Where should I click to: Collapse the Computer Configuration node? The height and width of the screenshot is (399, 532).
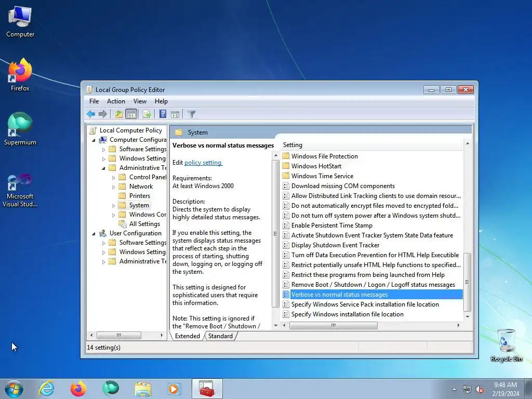(94, 140)
